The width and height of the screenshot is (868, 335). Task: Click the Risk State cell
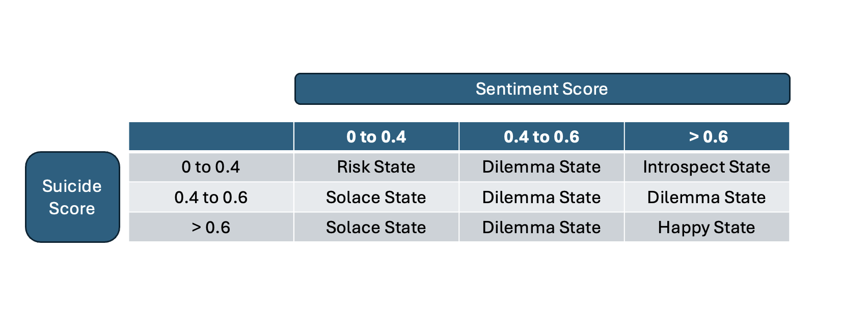click(376, 167)
